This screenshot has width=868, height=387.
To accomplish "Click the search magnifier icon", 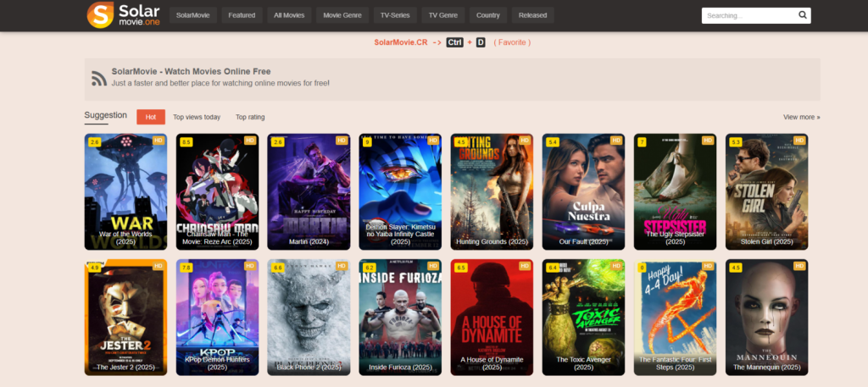I will coord(803,15).
